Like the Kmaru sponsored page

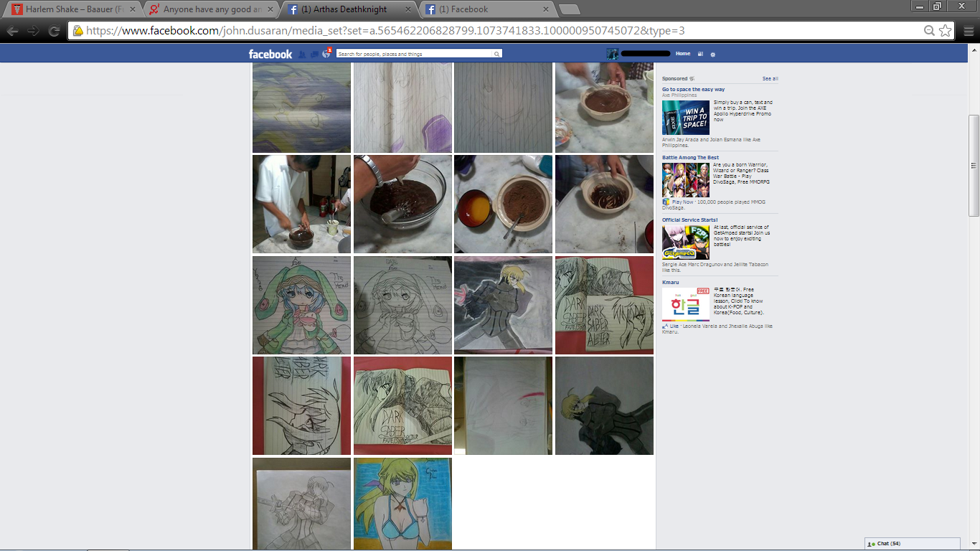click(x=673, y=326)
